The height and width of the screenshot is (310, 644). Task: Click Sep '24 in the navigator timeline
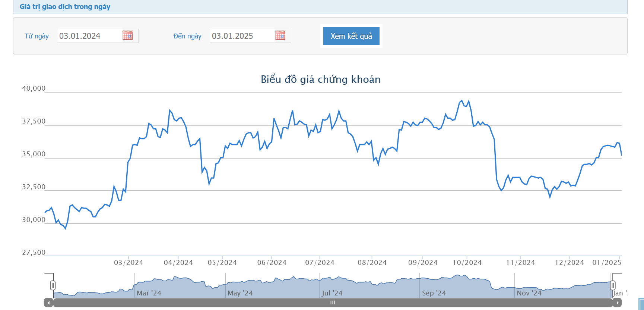click(434, 293)
